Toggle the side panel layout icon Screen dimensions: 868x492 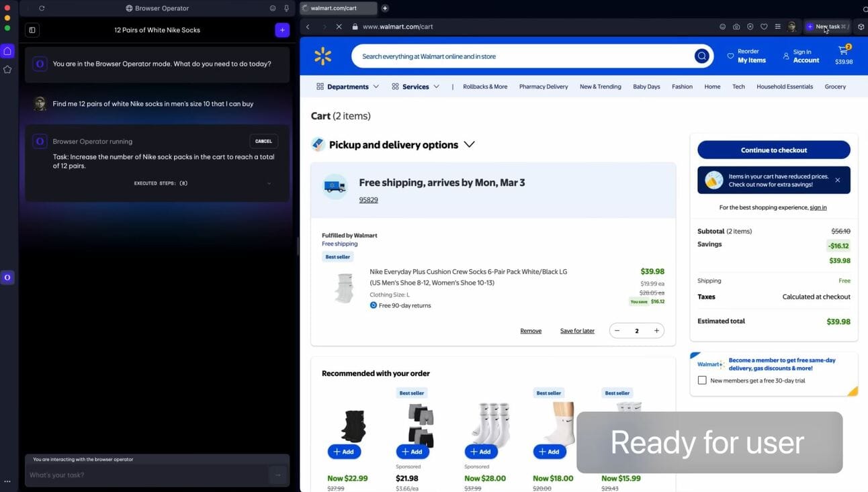pos(32,30)
